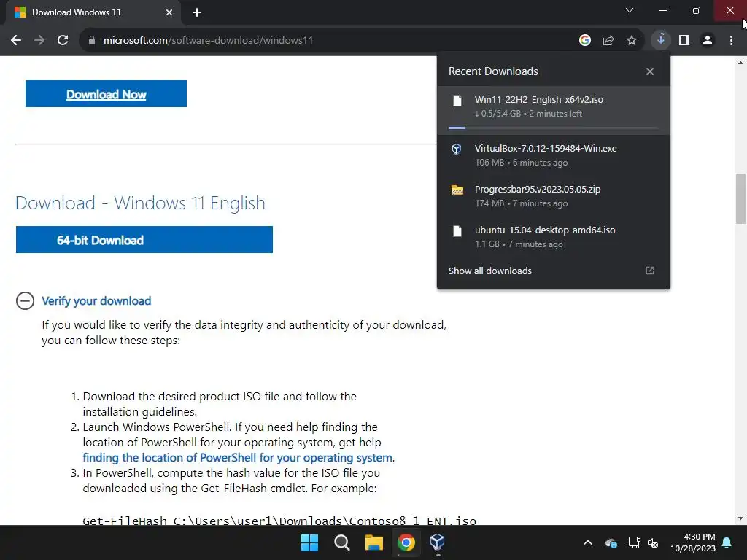Click the Google icon in address bar
This screenshot has height=560, width=747.
pos(585,41)
